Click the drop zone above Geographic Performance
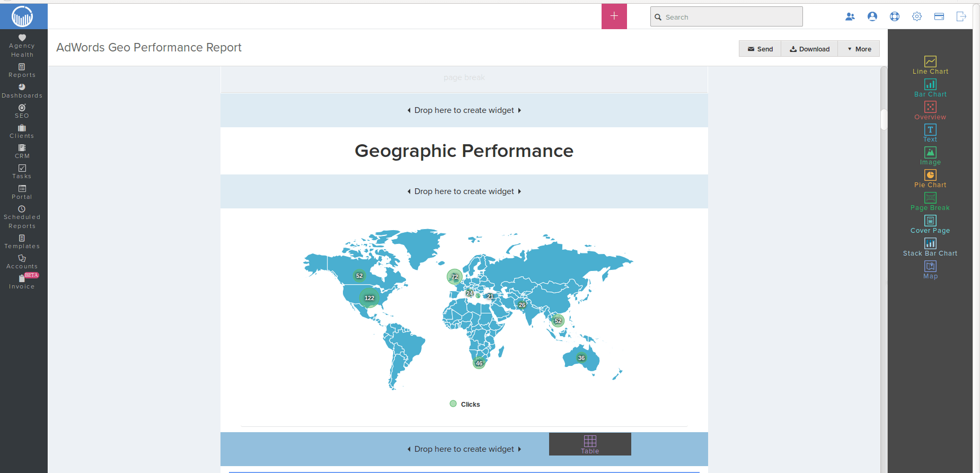 click(x=464, y=110)
